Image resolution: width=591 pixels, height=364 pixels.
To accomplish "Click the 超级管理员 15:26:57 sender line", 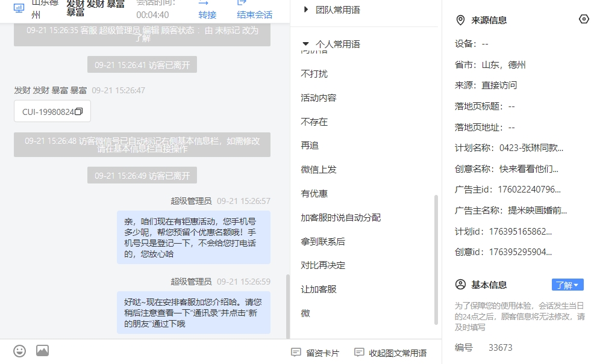I will [x=220, y=201].
